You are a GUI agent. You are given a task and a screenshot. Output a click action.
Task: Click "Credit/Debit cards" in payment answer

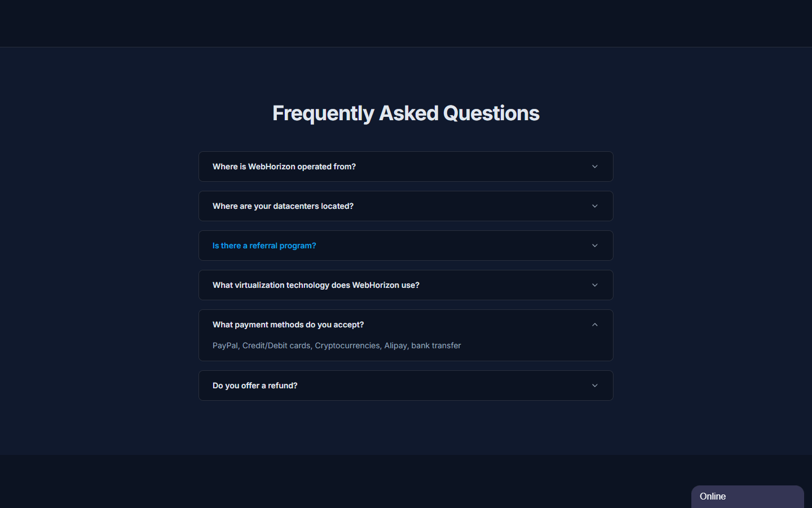click(x=276, y=345)
